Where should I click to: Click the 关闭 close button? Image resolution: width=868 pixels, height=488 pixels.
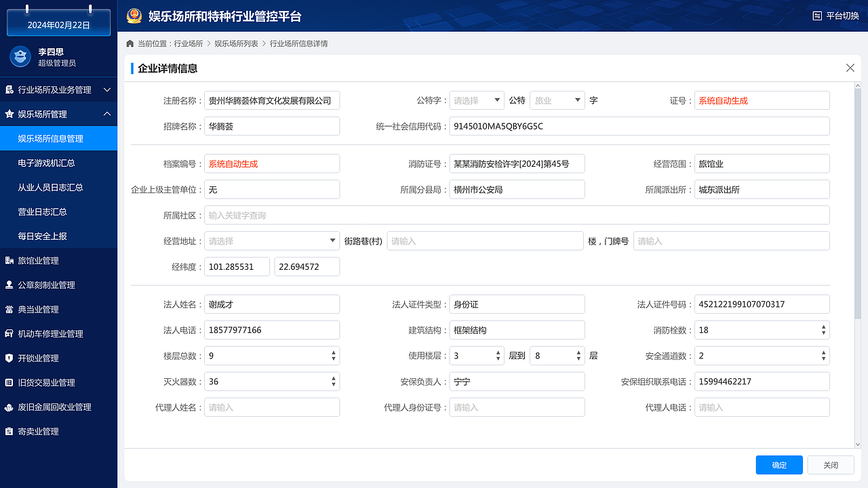pos(831,465)
